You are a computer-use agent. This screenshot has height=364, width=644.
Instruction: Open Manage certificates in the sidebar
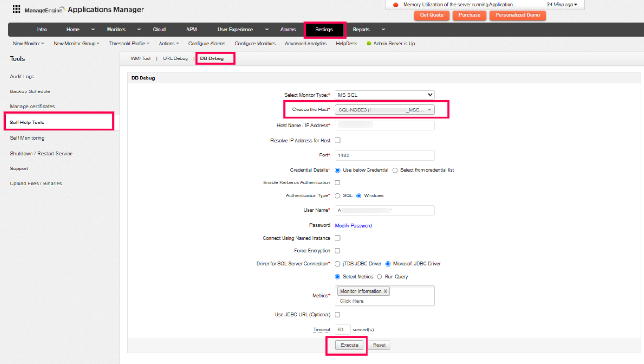pyautogui.click(x=32, y=107)
